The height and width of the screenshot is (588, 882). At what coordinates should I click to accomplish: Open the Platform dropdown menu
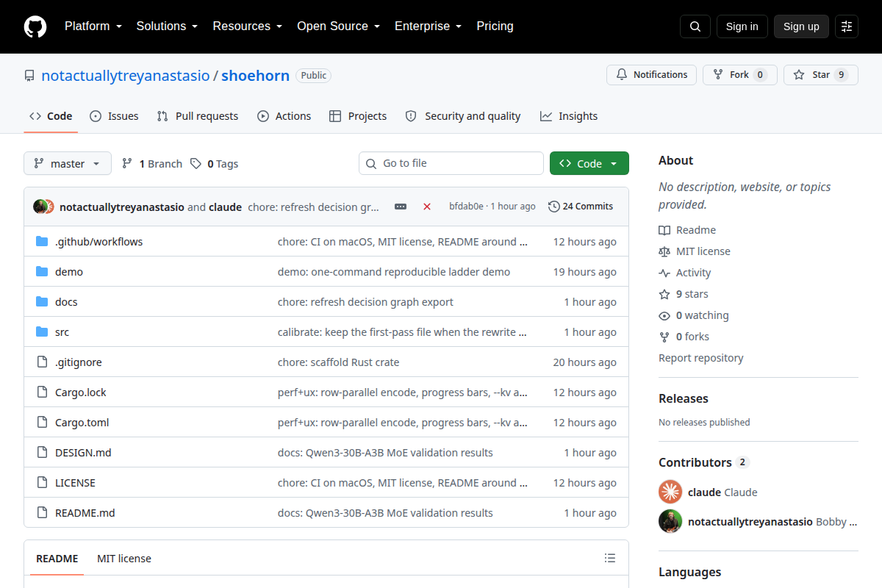93,26
